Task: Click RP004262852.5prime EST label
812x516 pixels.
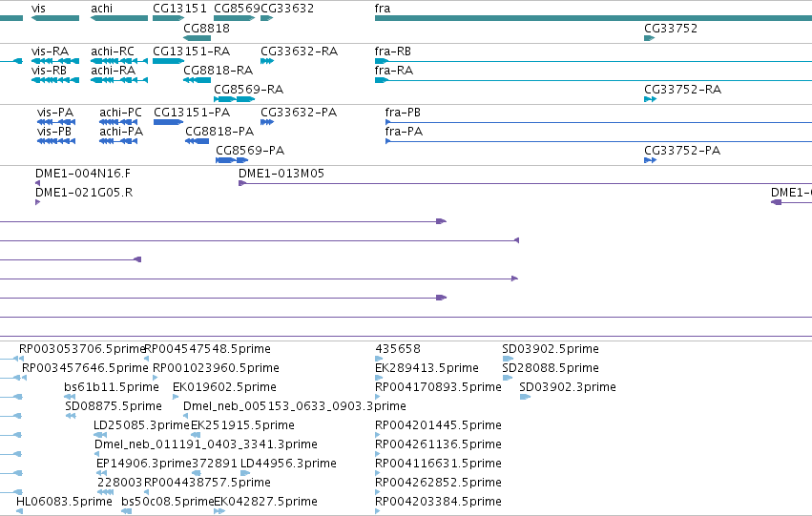Action: pos(438,483)
